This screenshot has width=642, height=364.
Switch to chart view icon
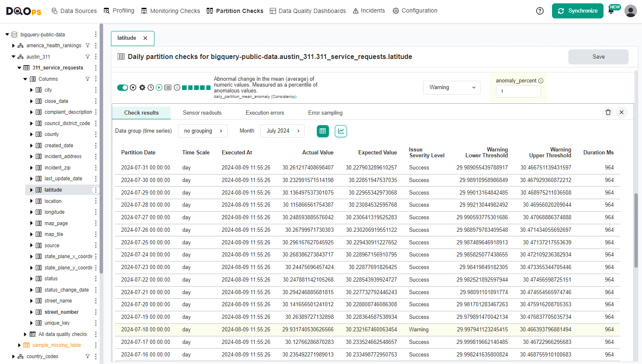click(341, 131)
